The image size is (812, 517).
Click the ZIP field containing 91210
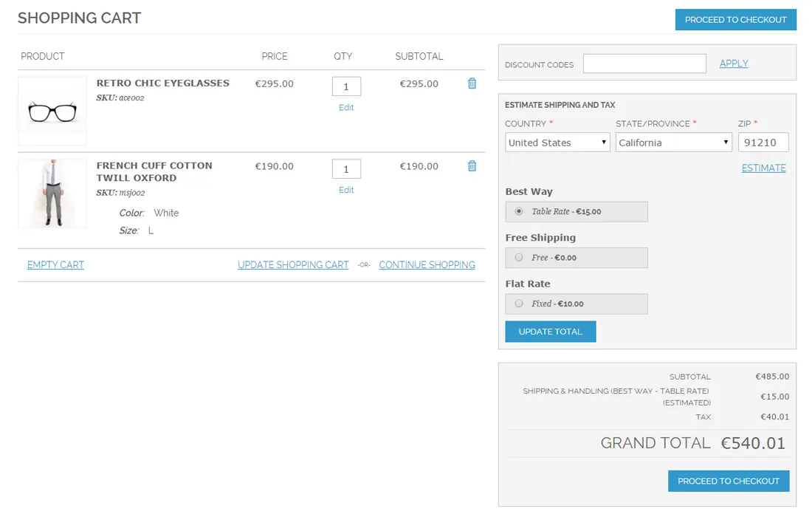click(x=763, y=143)
